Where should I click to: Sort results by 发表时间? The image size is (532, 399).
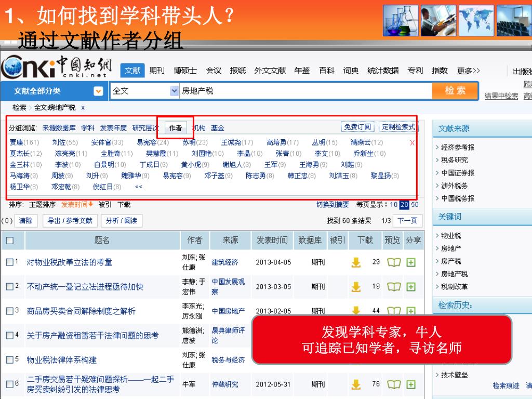point(77,205)
